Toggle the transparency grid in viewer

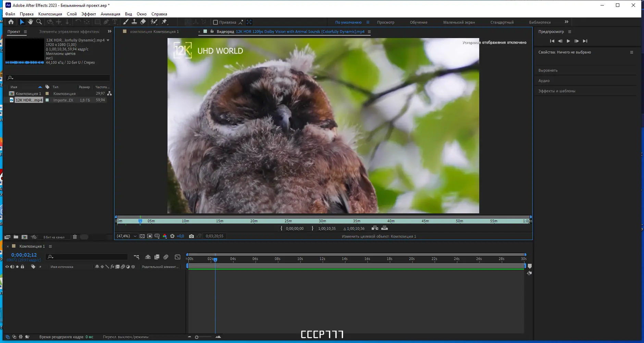[142, 236]
